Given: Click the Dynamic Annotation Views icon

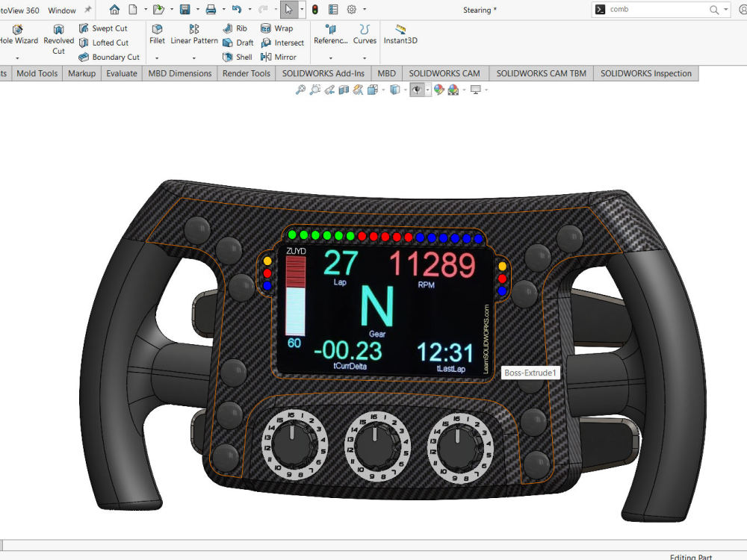Looking at the screenshot, I should point(358,90).
